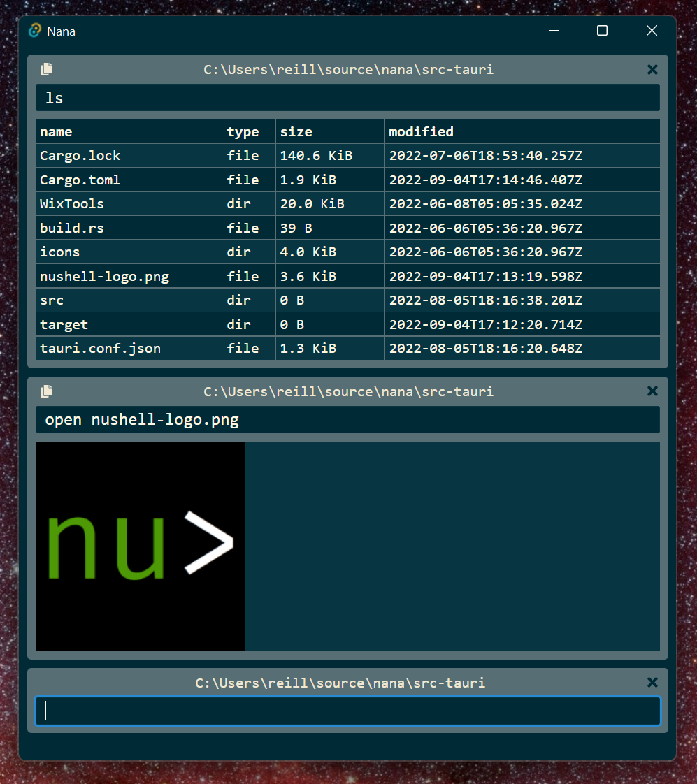Viewport: 697px width, 784px height.
Task: Click the 2022-09-04T17:13:19.598Z modified cell
Action: [522, 276]
